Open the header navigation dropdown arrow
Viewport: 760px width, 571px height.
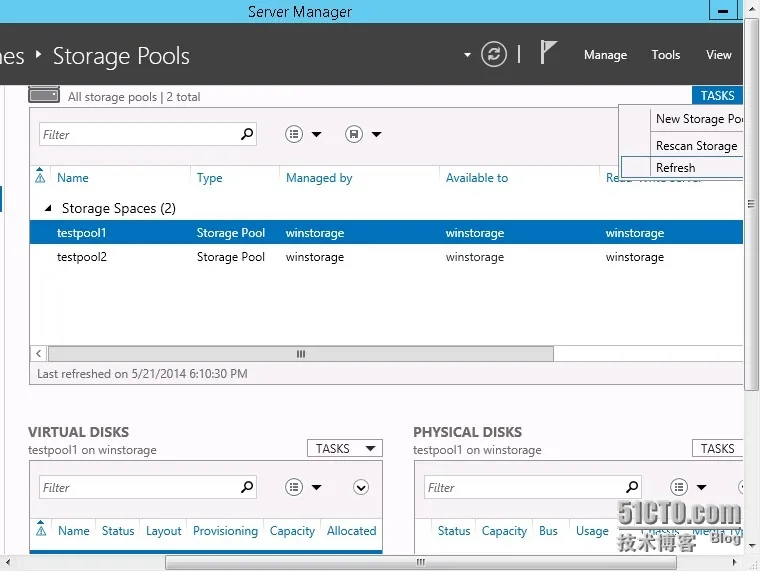[467, 55]
